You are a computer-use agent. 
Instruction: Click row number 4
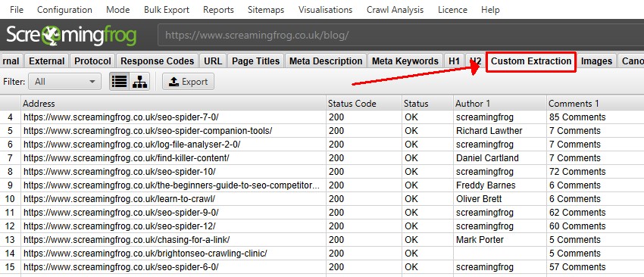11,117
